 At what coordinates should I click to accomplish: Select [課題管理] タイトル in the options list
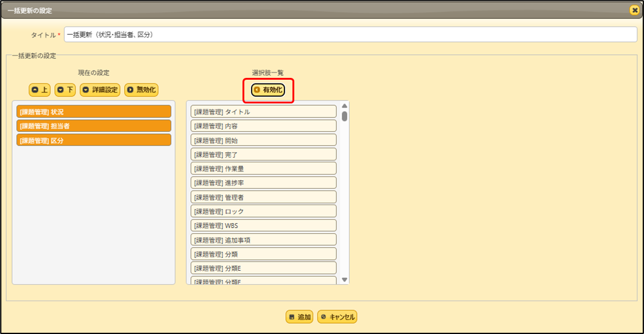click(263, 111)
